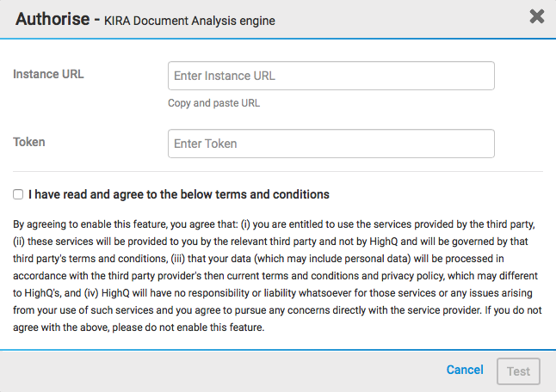Click the "Copy and paste URL" hint
Viewport: 556px width, 392px height.
tap(213, 103)
